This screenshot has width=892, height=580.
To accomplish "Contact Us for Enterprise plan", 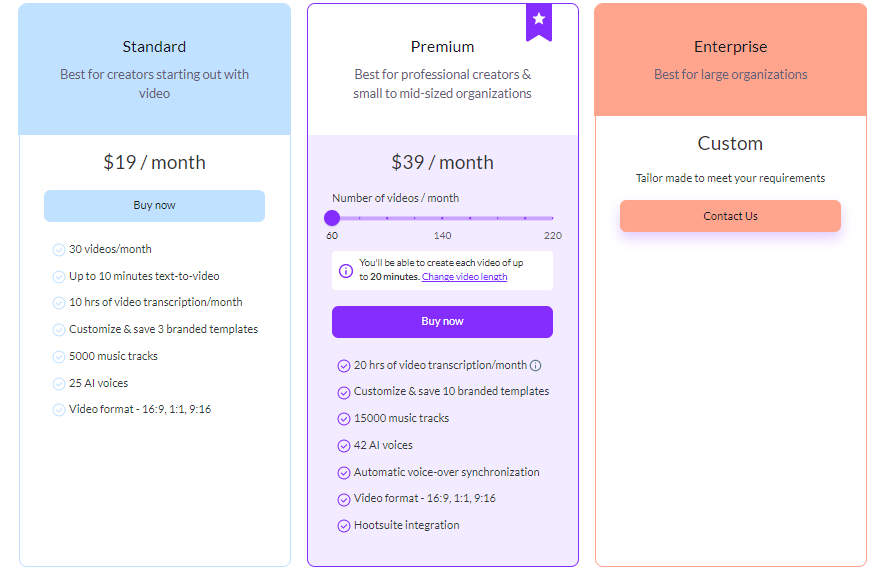I will (730, 216).
